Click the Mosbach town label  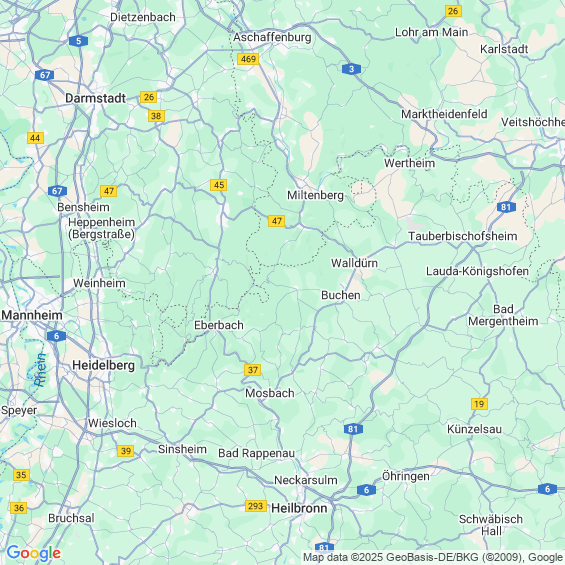270,393
